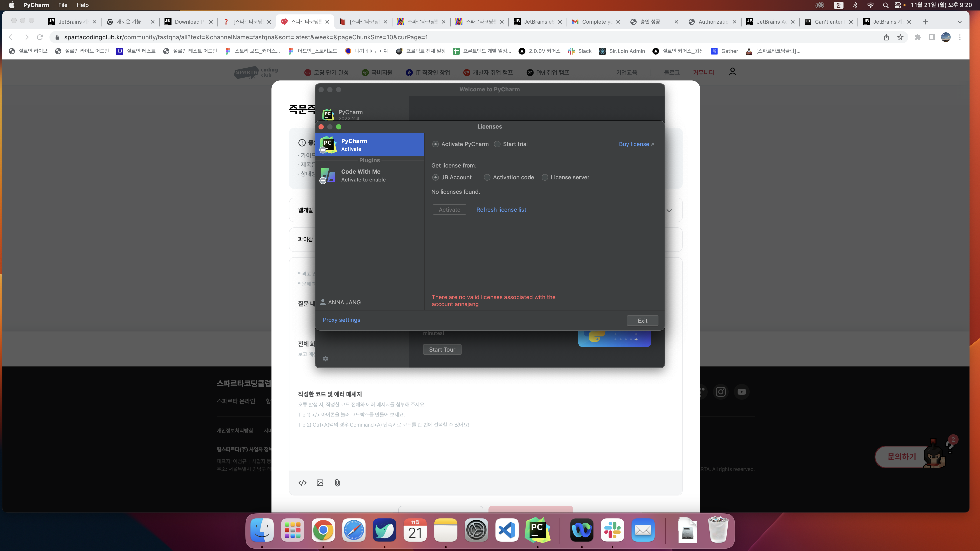Click the browser forward arrow
The height and width of the screenshot is (551, 980).
point(26,37)
